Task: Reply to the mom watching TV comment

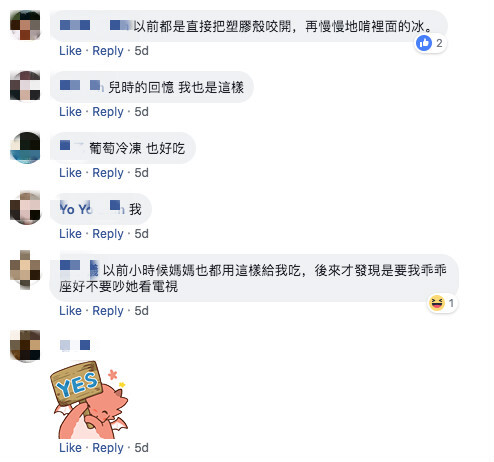Action: [108, 311]
